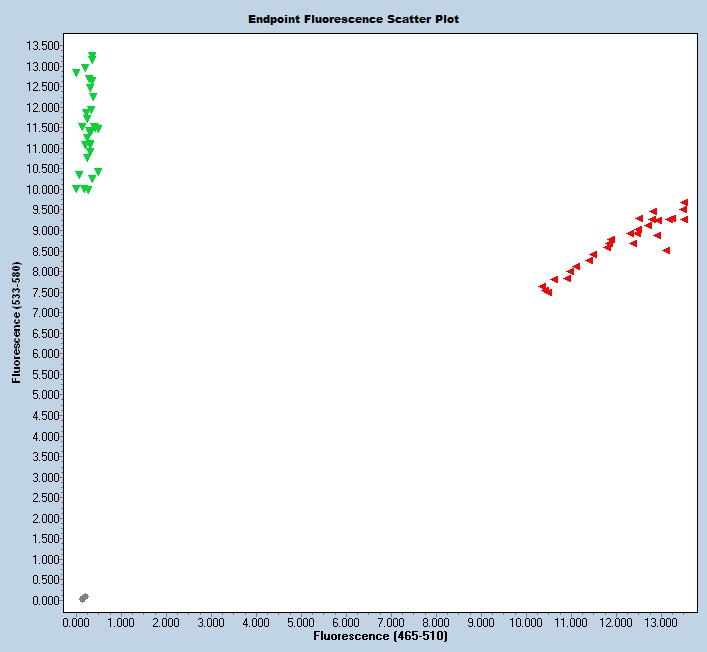Click the y-axis label Fluorescence (533-580)
Screen dimensions: 707x652
(16, 323)
